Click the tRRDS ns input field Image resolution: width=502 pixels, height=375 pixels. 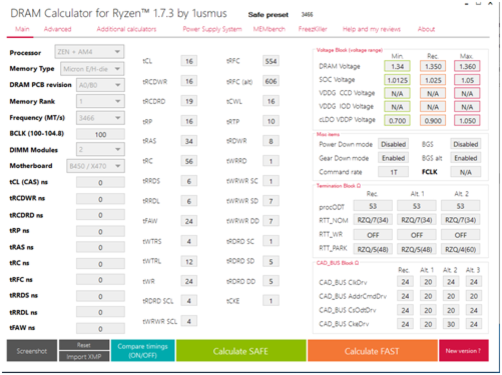coord(100,296)
